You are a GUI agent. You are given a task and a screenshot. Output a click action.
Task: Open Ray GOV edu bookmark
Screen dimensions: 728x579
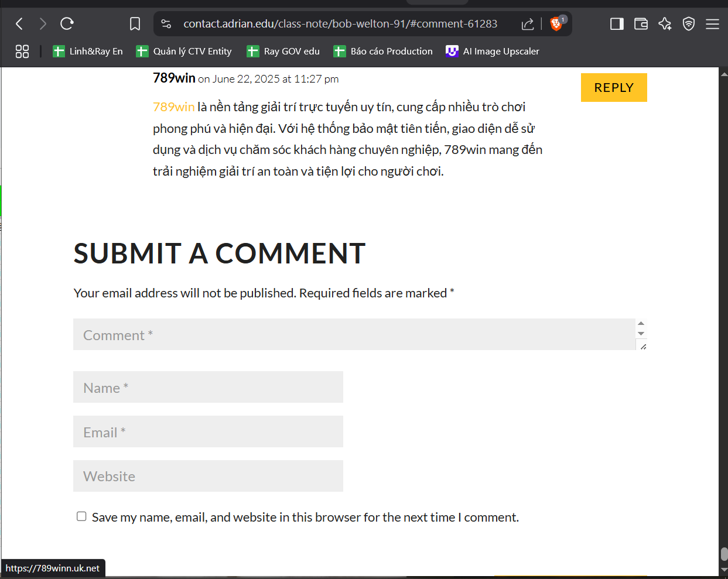[x=283, y=52]
